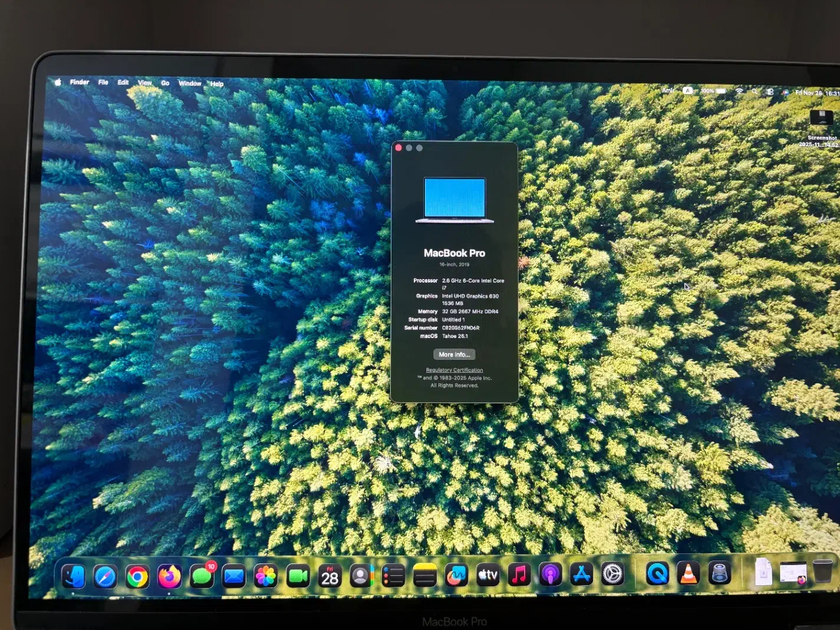
Task: Open the App Store from the Dock
Action: pos(582,573)
